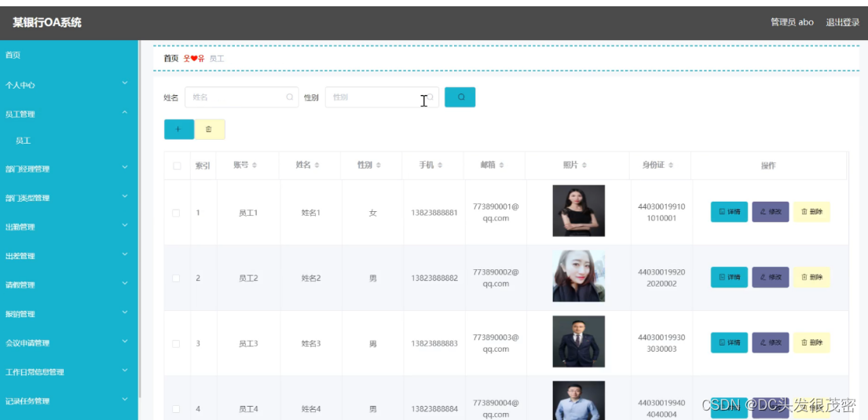Expand the 出勤管理 sidebar menu
This screenshot has height=420, width=868.
[x=68, y=227]
